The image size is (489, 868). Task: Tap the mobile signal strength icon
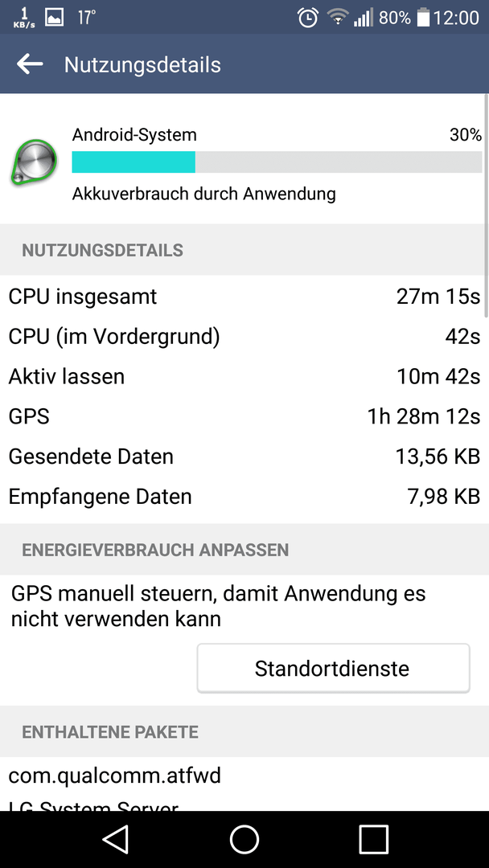(364, 18)
